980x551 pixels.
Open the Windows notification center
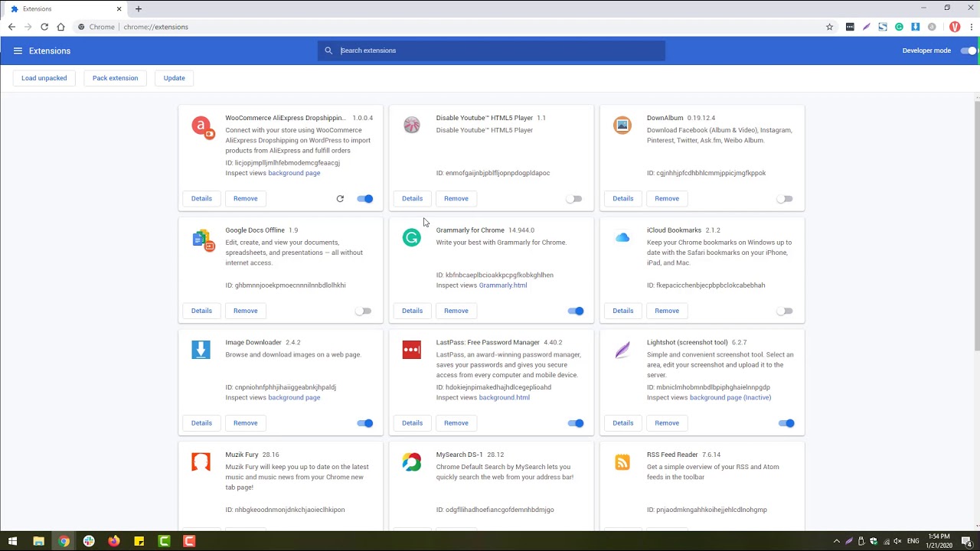[968, 541]
